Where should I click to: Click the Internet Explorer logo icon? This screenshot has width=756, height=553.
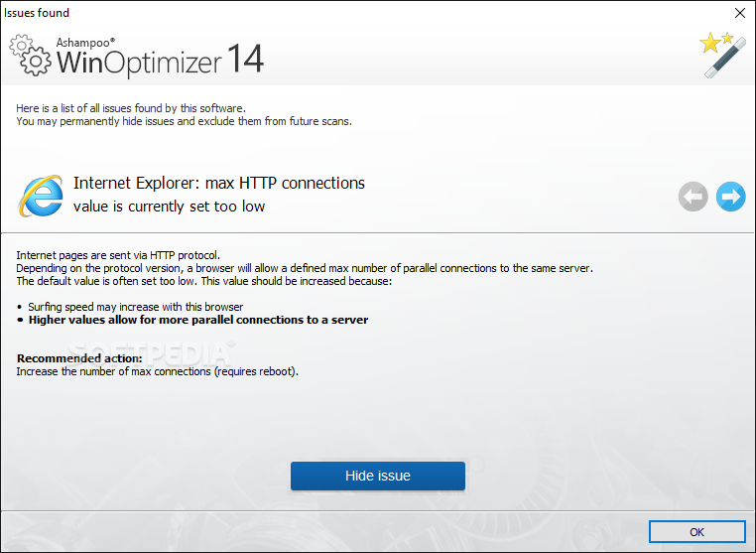coord(41,196)
